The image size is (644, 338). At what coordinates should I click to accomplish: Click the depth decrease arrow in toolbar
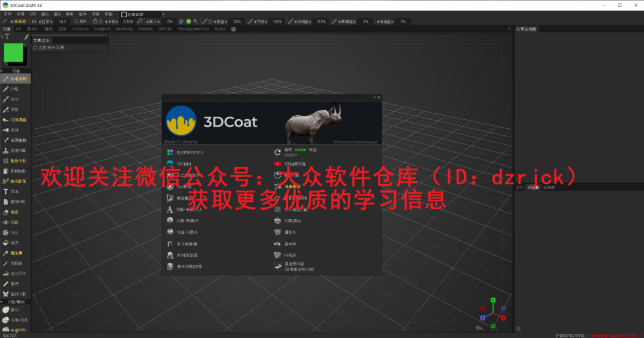click(215, 21)
